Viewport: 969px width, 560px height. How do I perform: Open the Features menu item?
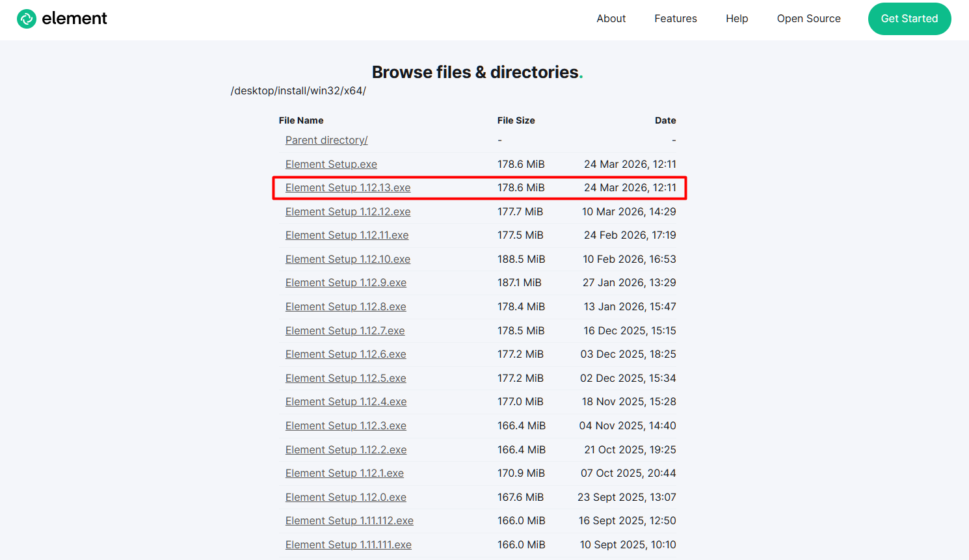676,19
